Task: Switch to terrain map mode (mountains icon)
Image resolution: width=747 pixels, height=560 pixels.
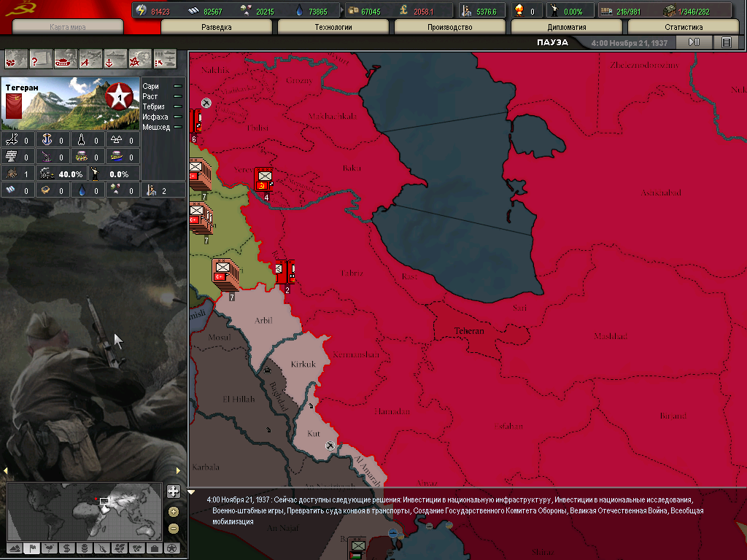Action: point(15,548)
